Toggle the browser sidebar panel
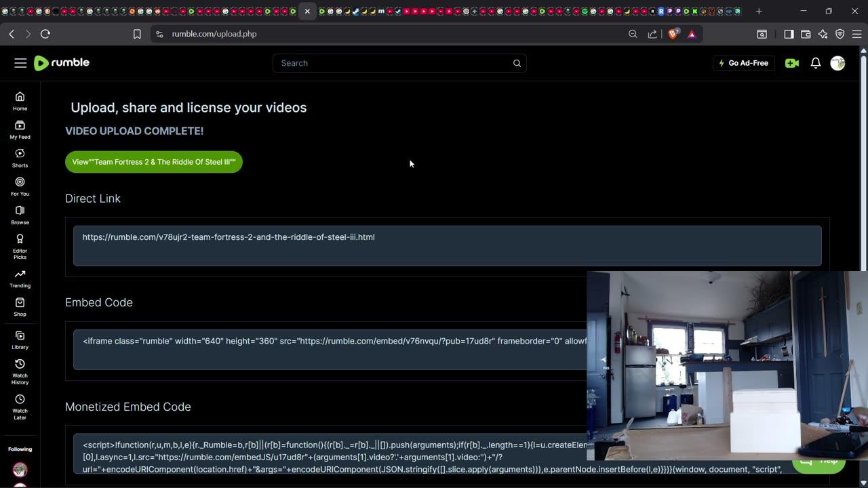 (x=789, y=34)
